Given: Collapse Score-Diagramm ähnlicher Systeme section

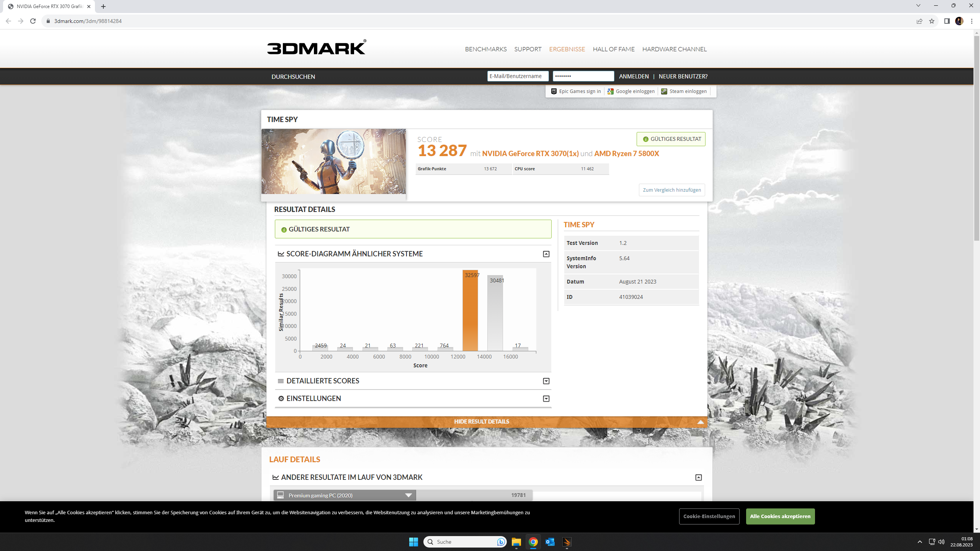Looking at the screenshot, I should pos(546,254).
